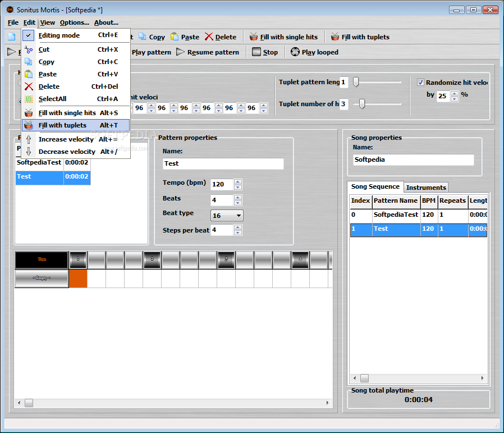Click the Resume pattern button label

[213, 52]
